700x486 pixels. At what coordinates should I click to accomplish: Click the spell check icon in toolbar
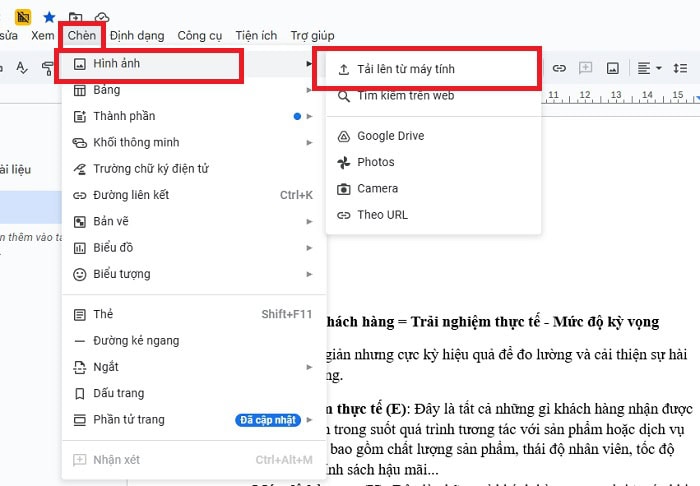(x=22, y=67)
